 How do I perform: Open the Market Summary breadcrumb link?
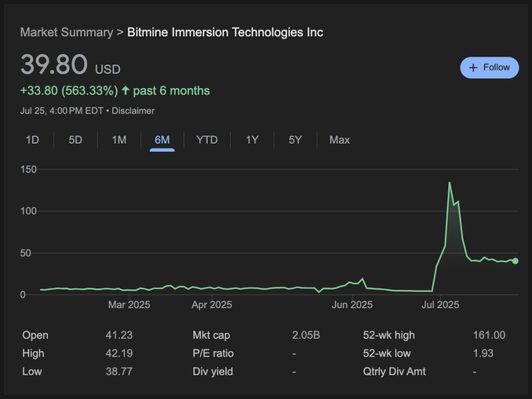67,32
